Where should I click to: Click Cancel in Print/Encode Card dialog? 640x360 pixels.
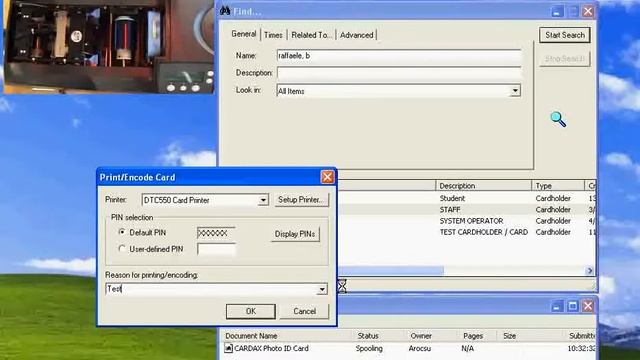(304, 311)
